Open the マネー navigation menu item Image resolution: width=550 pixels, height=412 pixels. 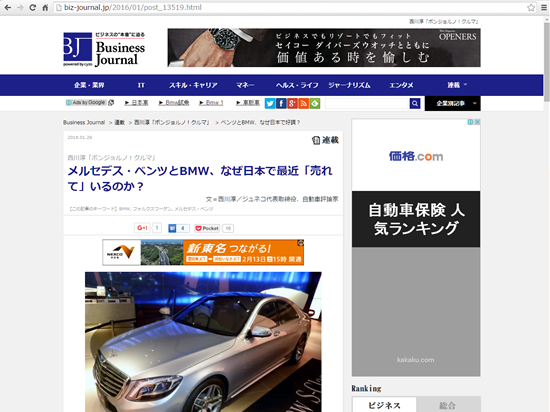pos(245,85)
